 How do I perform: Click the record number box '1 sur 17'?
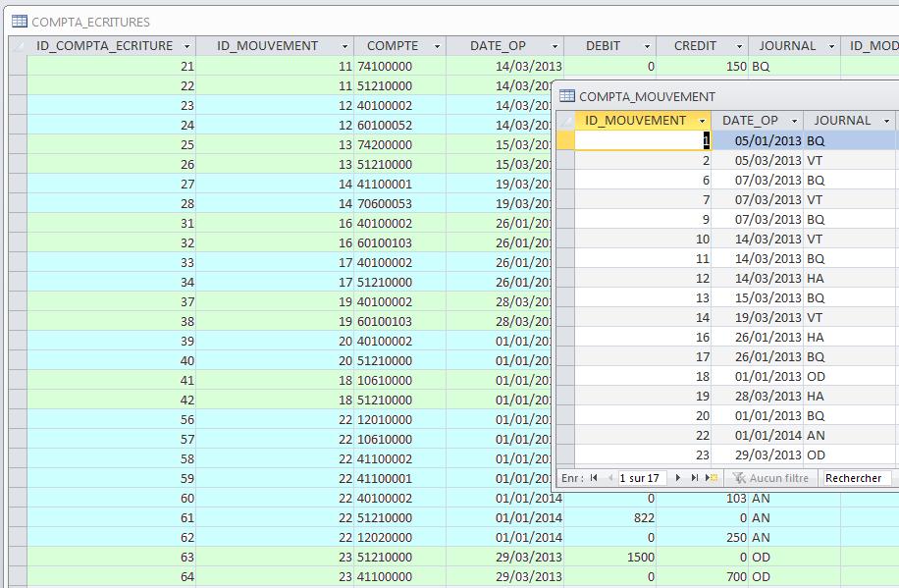tap(642, 478)
